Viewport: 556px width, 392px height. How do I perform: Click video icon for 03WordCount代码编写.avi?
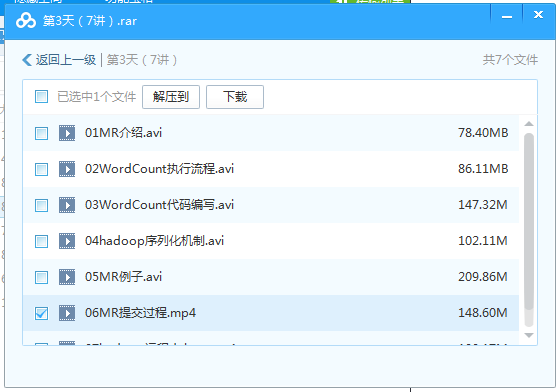click(67, 205)
